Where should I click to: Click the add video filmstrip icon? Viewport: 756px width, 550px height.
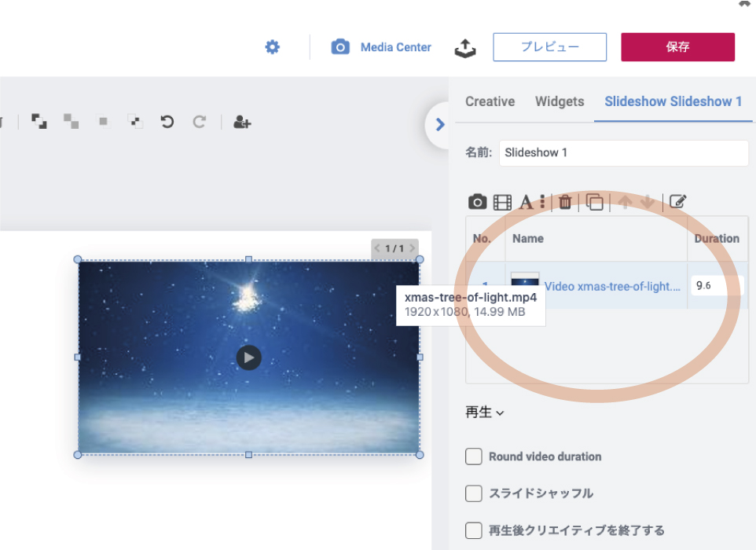[x=502, y=203]
